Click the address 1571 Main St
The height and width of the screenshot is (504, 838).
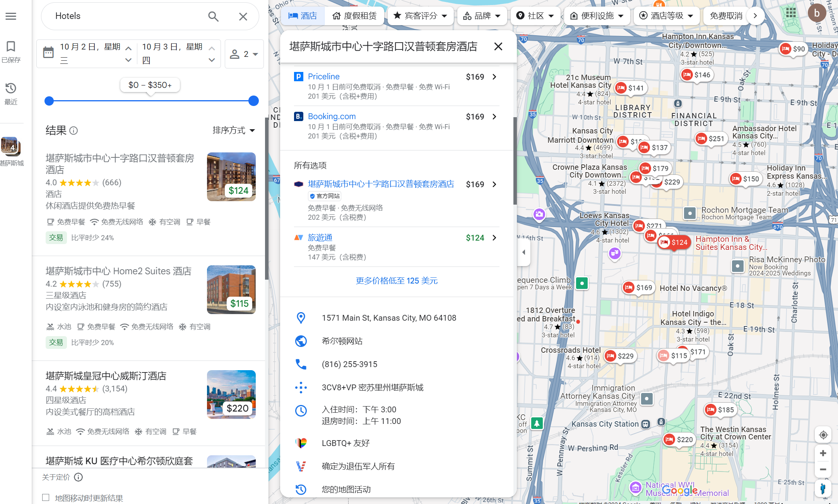[x=389, y=318]
